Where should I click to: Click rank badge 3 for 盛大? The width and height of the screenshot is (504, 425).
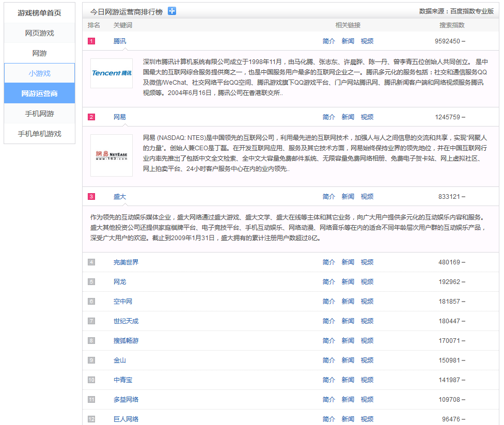pyautogui.click(x=91, y=196)
